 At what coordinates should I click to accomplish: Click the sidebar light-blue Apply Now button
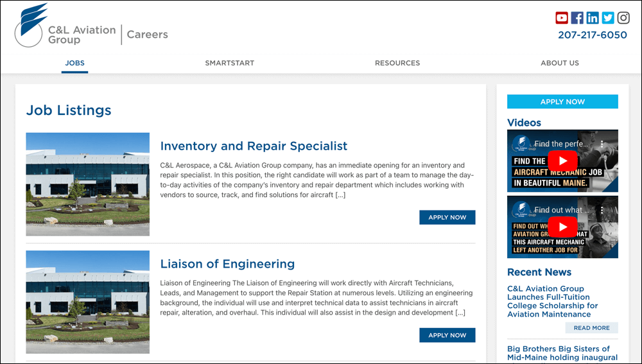[x=562, y=101]
